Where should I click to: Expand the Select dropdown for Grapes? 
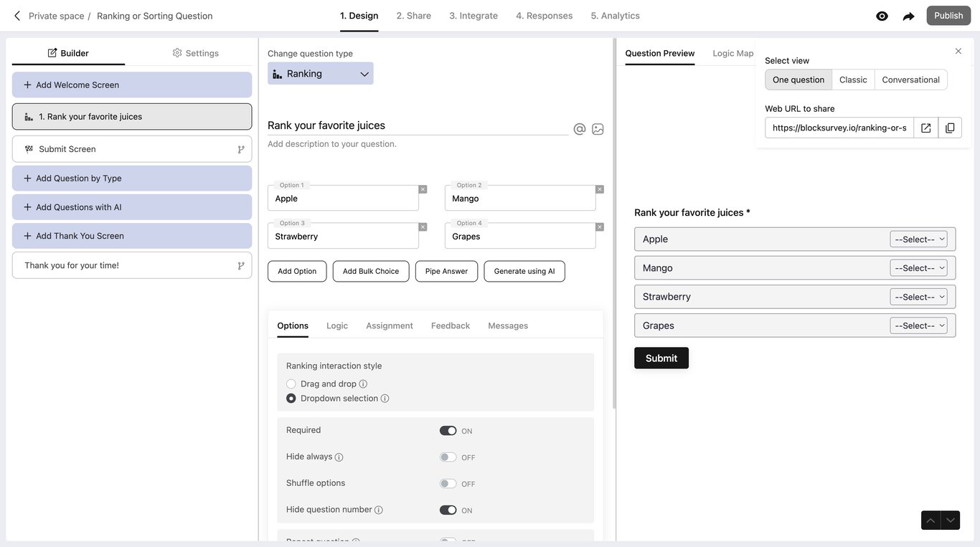pyautogui.click(x=918, y=325)
